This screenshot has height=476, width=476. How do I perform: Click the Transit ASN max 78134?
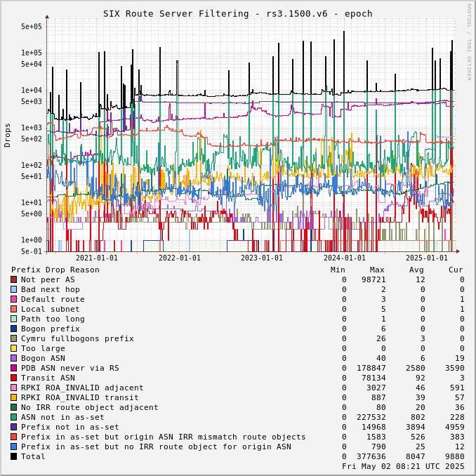tap(373, 378)
